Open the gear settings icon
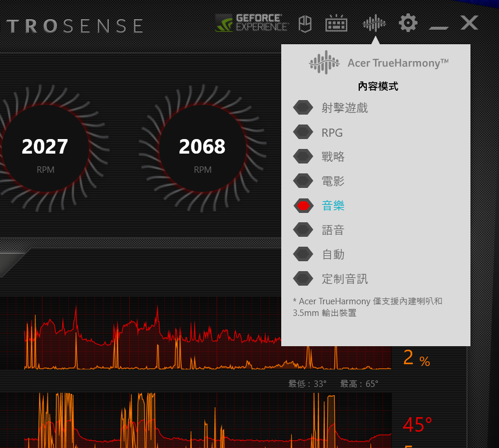 408,23
